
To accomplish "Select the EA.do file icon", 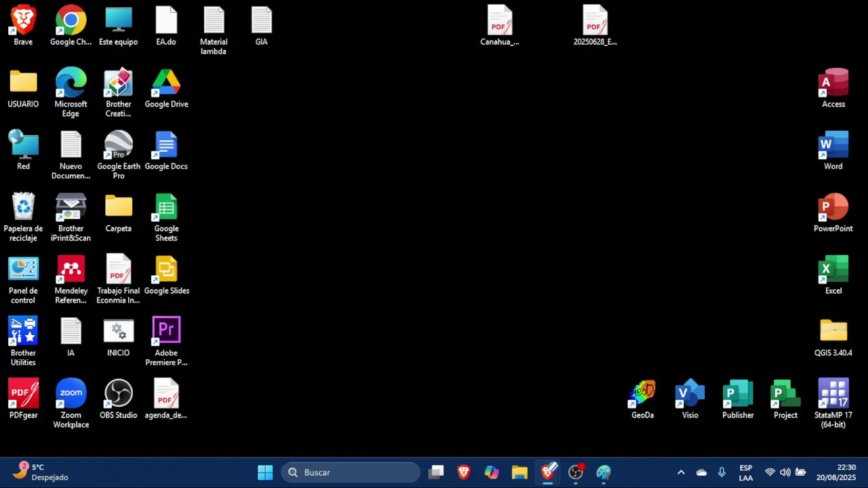I will point(166,26).
